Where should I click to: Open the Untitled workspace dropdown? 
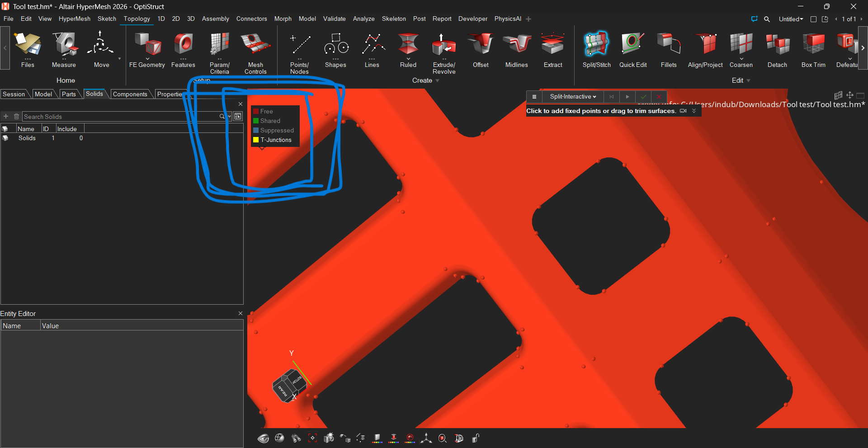pyautogui.click(x=791, y=19)
